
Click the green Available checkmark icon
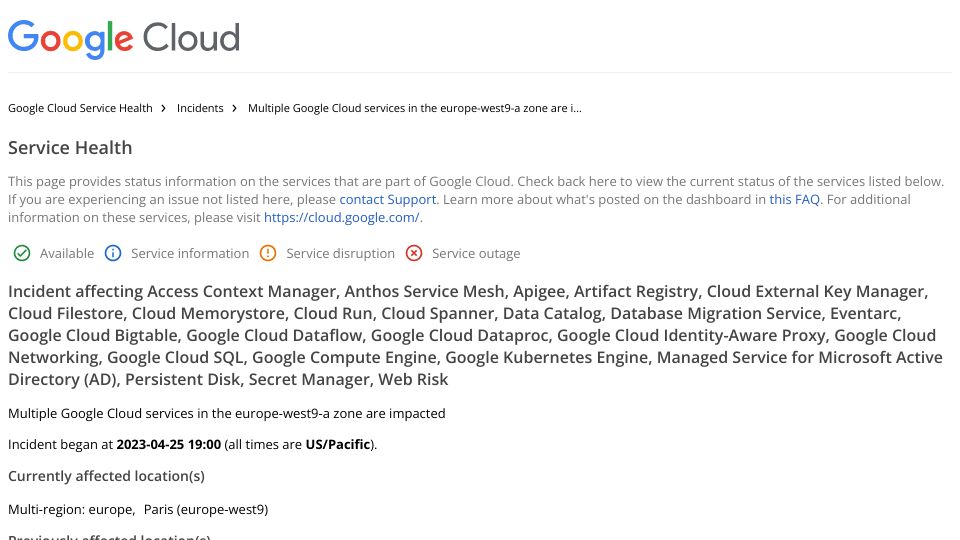(22, 253)
